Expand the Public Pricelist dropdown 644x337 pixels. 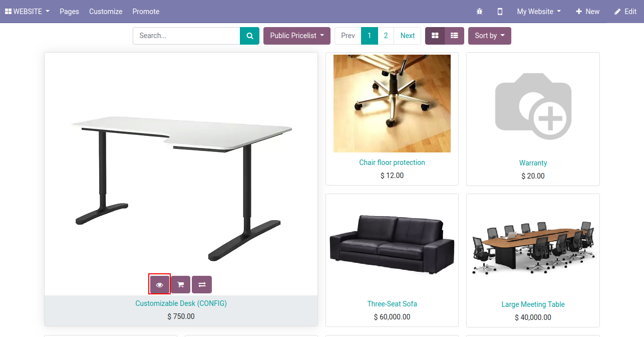297,36
